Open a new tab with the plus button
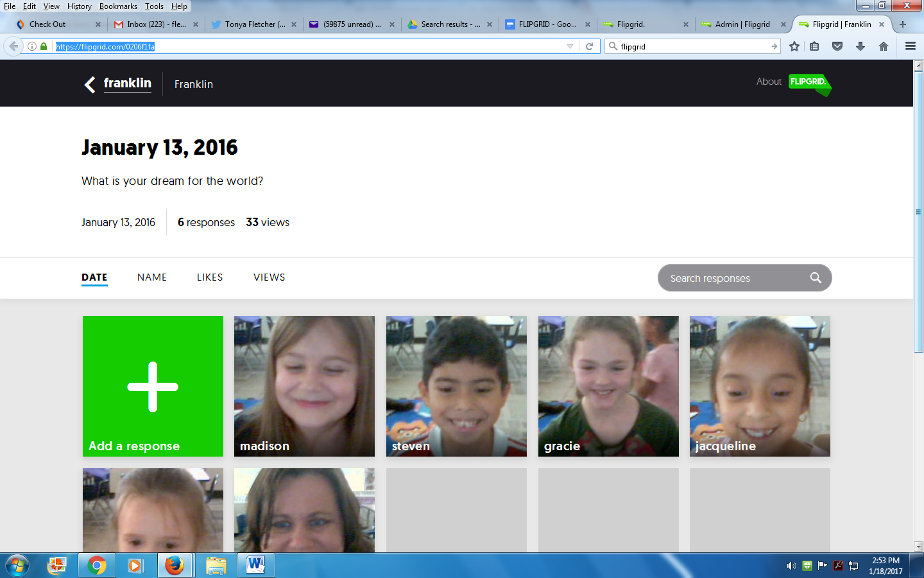Viewport: 924px width, 578px height. pos(903,24)
